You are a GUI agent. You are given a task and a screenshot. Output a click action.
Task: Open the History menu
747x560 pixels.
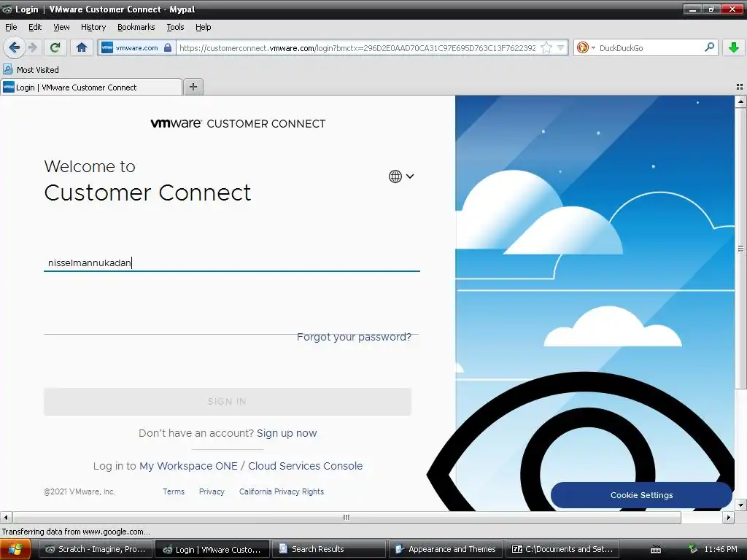point(93,27)
